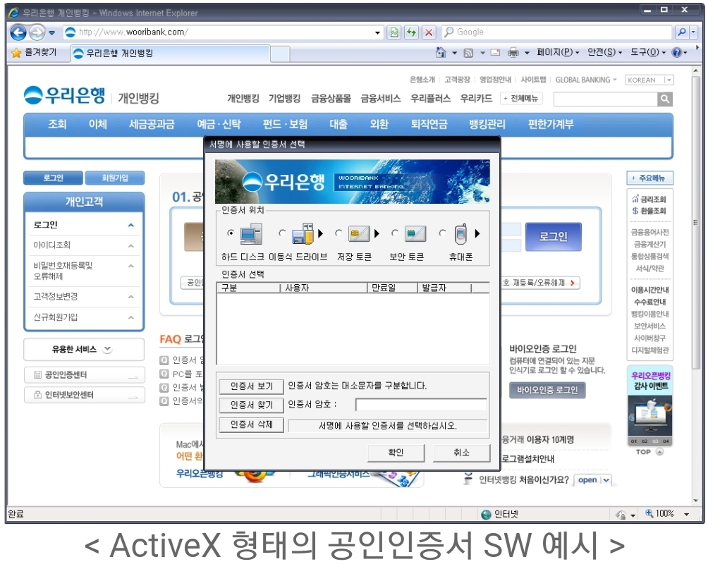Click the 금리조회 chart icon in right sidebar
This screenshot has height=588, width=708.
click(x=635, y=199)
